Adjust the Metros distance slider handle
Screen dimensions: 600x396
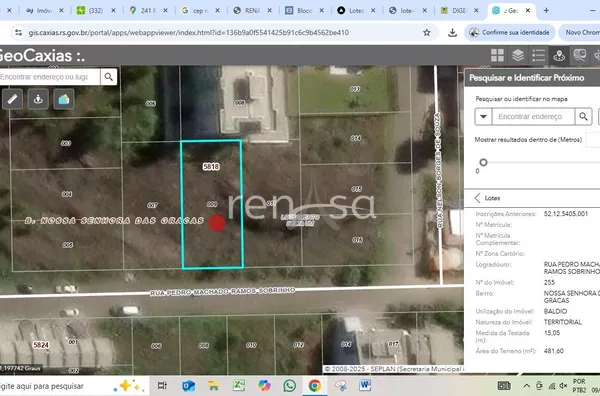[x=483, y=162]
